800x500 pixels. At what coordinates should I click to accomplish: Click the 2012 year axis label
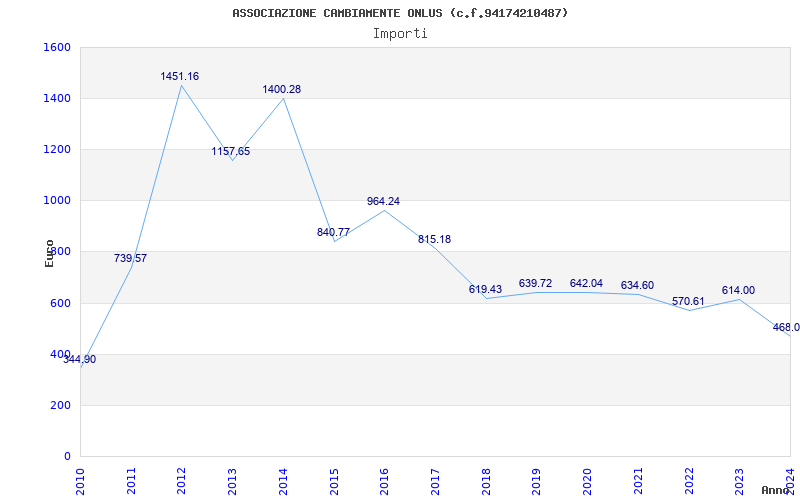tap(181, 482)
